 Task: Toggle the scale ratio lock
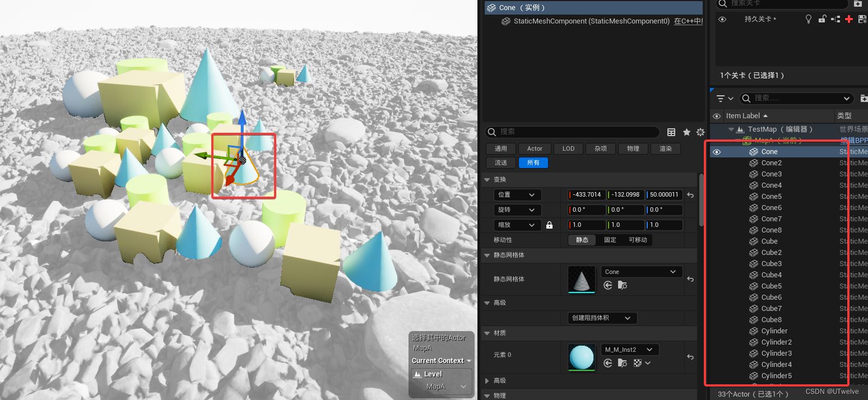click(x=549, y=225)
